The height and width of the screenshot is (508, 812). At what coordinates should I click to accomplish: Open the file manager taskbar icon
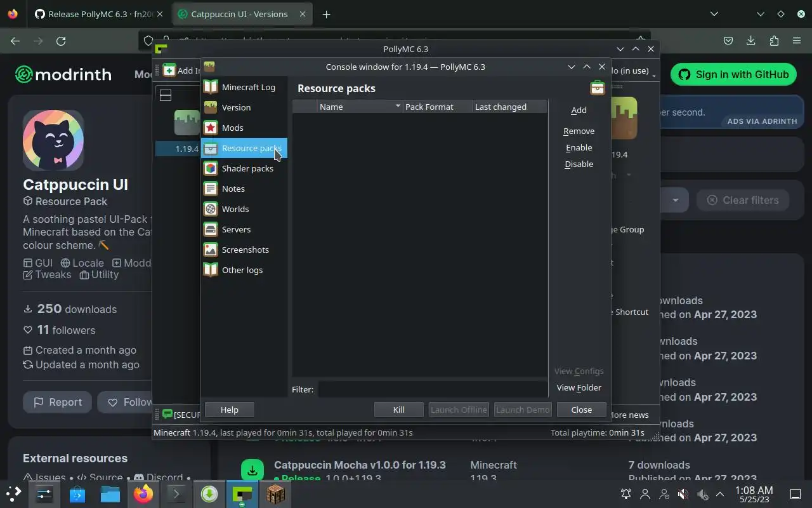[110, 494]
